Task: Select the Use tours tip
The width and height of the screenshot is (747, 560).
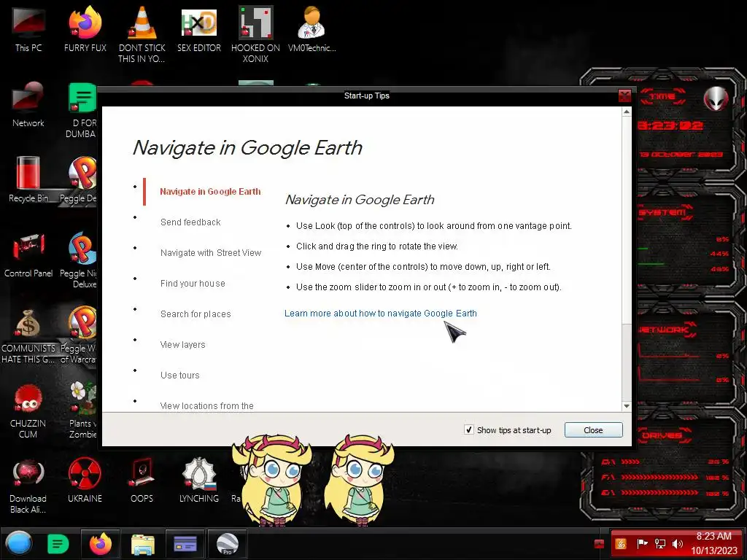Action: (x=179, y=376)
